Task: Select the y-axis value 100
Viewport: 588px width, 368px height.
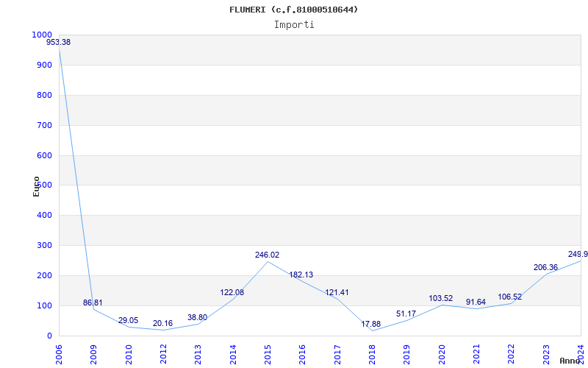Action: [x=44, y=305]
